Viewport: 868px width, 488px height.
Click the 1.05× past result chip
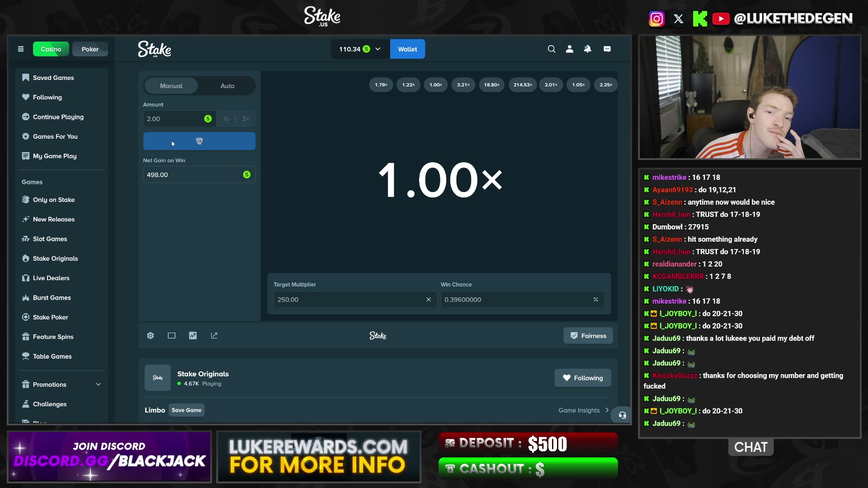579,85
